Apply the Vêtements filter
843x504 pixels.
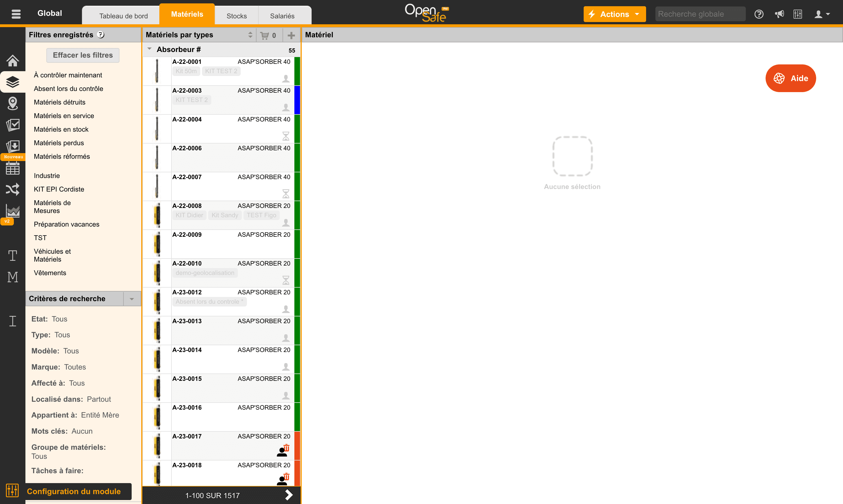[x=50, y=273]
